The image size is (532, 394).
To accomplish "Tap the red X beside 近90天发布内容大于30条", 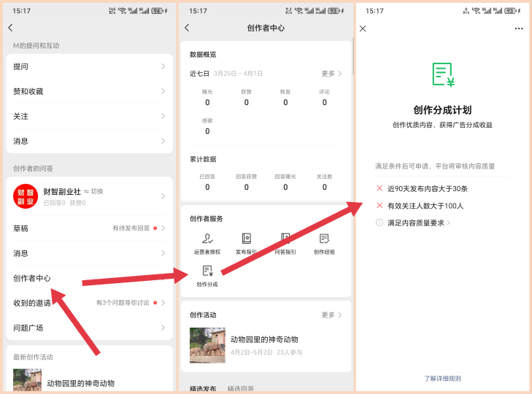I will 379,188.
